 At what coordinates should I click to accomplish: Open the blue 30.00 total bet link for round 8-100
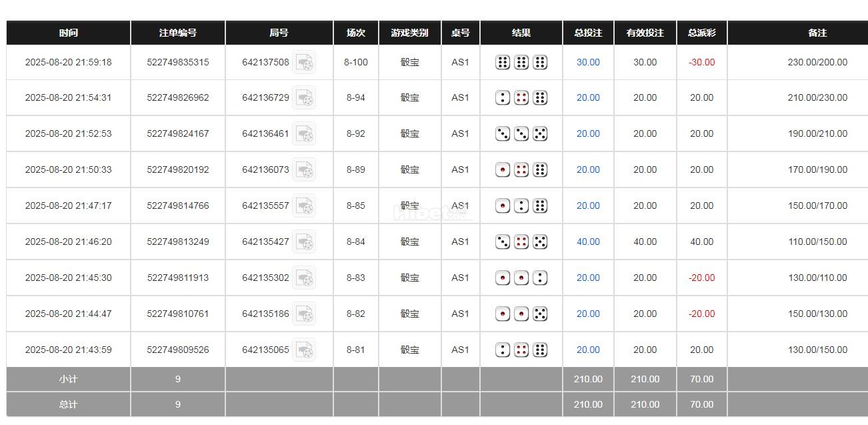pos(587,62)
